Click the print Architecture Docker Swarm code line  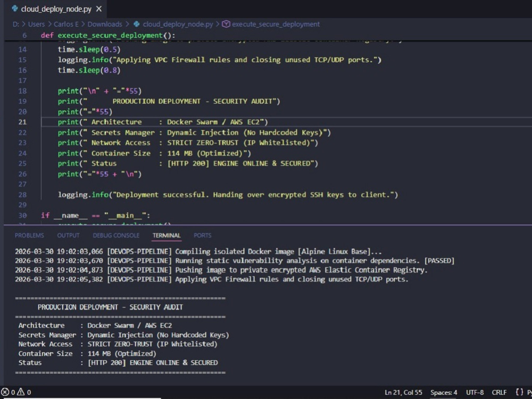163,122
